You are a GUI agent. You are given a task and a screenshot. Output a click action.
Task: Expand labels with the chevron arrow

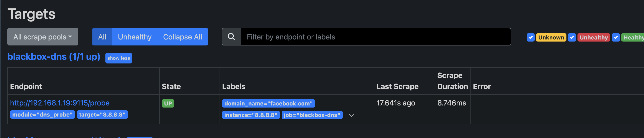point(351,115)
